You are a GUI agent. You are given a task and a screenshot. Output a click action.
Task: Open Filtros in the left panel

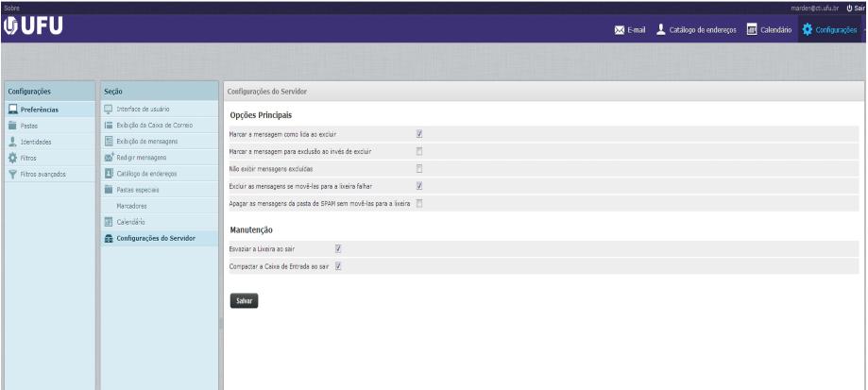[x=31, y=157]
